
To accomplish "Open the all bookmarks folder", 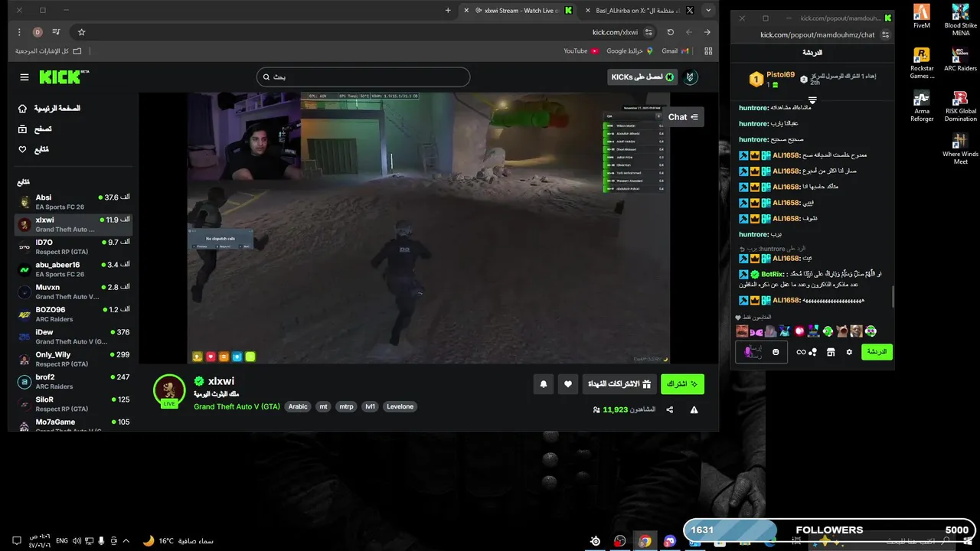I will point(48,51).
